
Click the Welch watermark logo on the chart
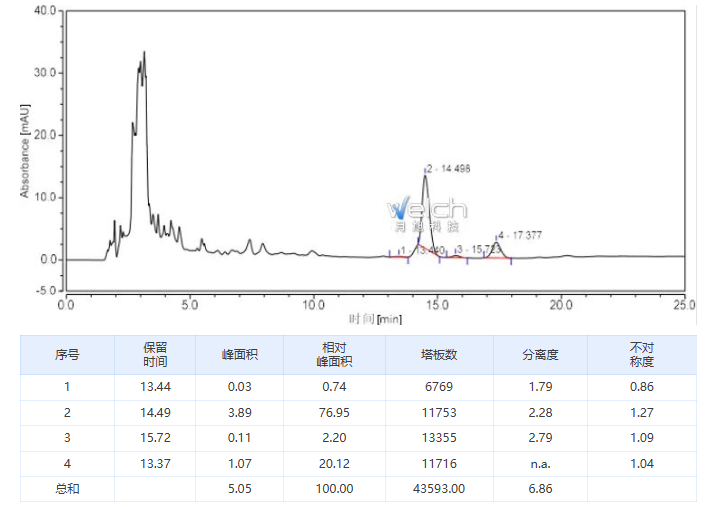427,211
